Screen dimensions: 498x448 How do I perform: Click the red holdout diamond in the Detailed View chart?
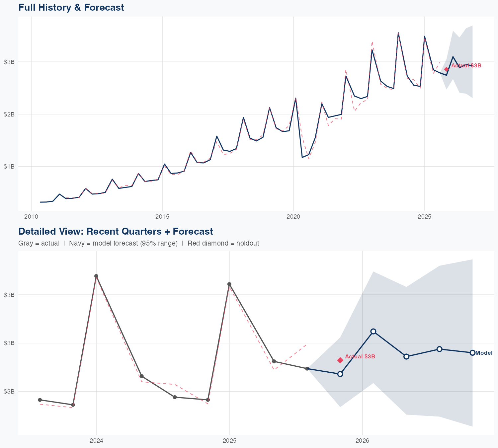pos(340,360)
